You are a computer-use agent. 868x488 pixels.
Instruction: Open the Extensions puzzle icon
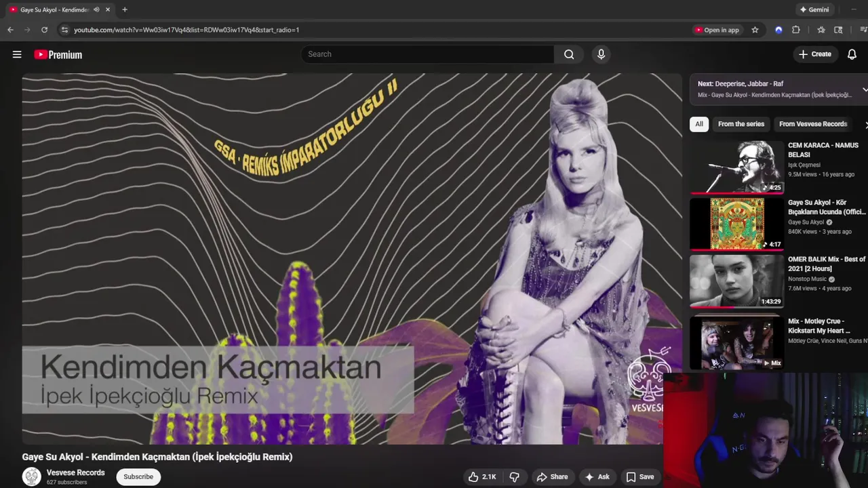coord(796,30)
